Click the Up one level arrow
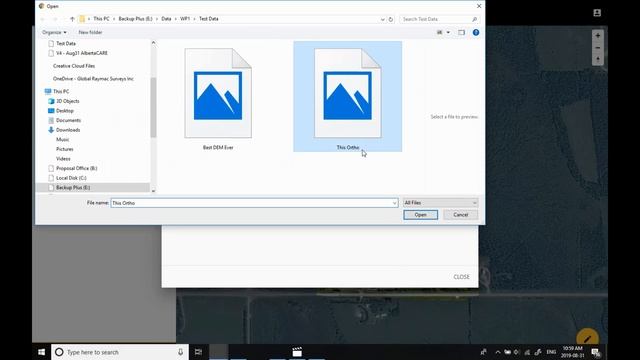Viewport: 640px width, 360px height. [72, 19]
